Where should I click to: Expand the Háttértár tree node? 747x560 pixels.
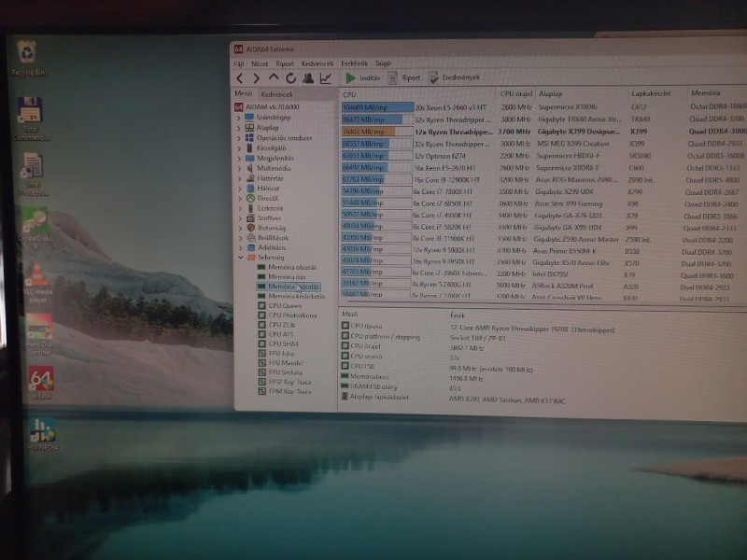[x=240, y=178]
